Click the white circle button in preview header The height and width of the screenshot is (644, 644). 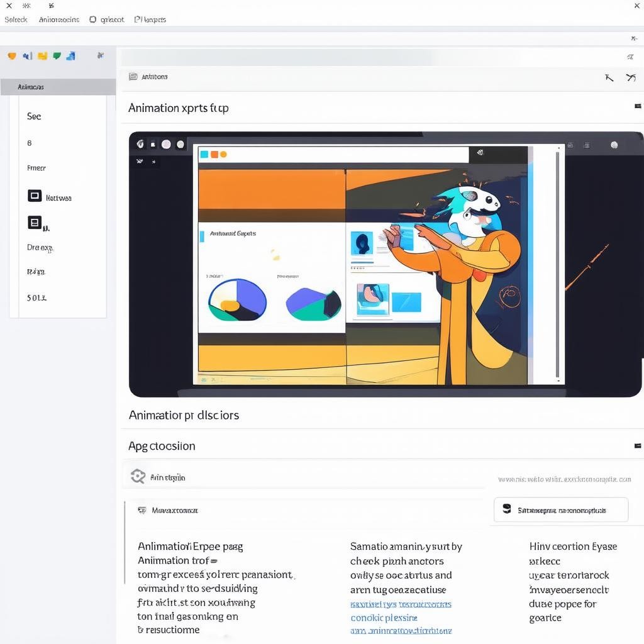tap(166, 144)
